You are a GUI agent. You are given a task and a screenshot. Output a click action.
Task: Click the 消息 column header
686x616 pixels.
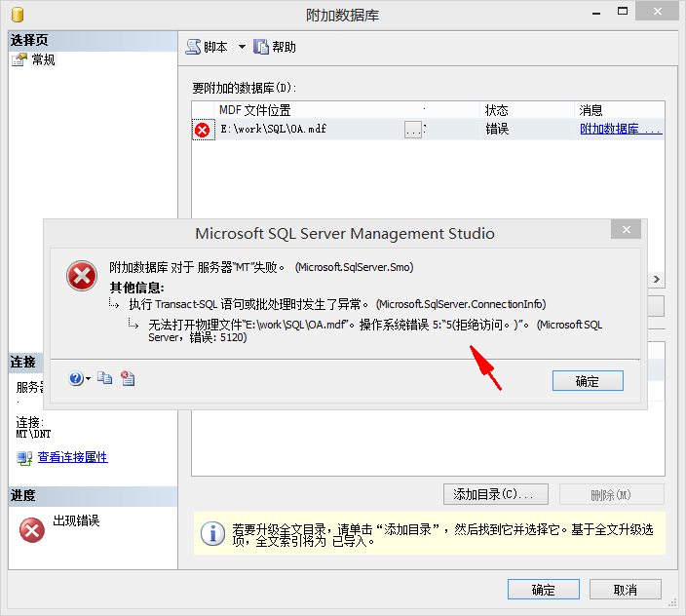tap(620, 110)
